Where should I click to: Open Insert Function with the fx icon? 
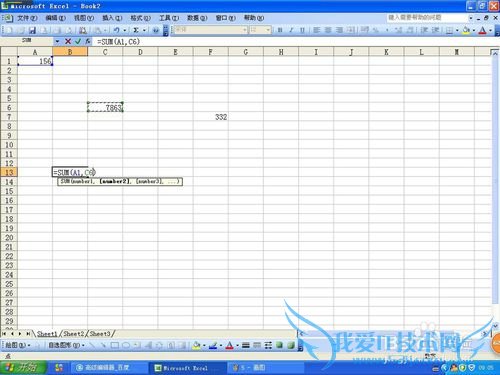pos(88,41)
